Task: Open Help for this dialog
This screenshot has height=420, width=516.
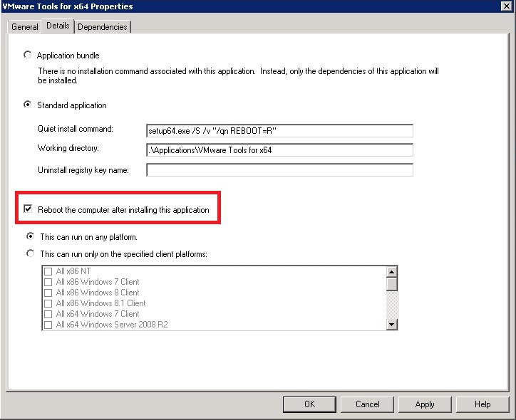Action: (483, 404)
